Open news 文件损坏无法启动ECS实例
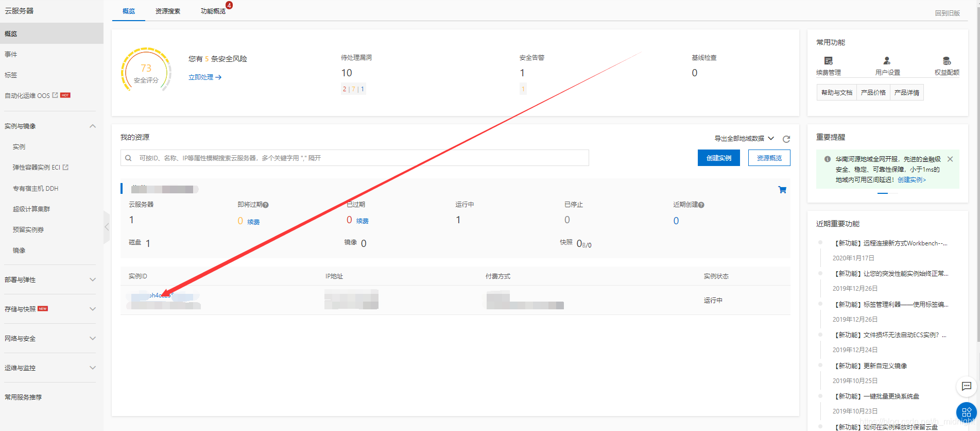980x431 pixels. coord(890,335)
